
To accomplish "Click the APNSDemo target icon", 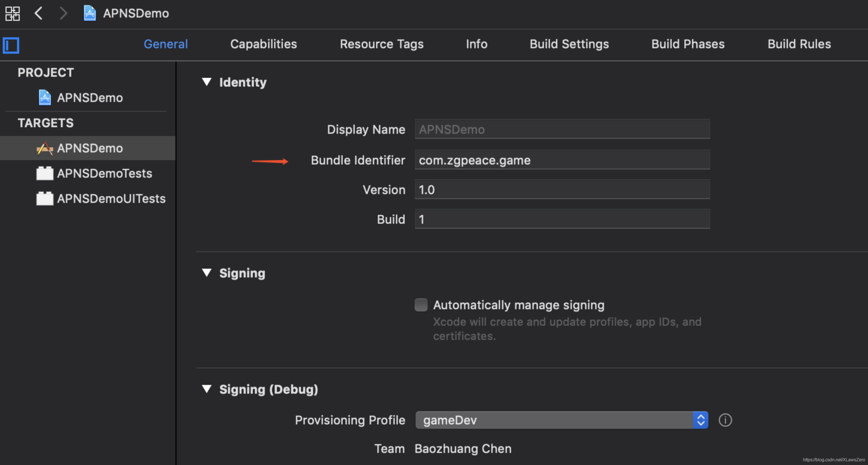I will [x=45, y=148].
